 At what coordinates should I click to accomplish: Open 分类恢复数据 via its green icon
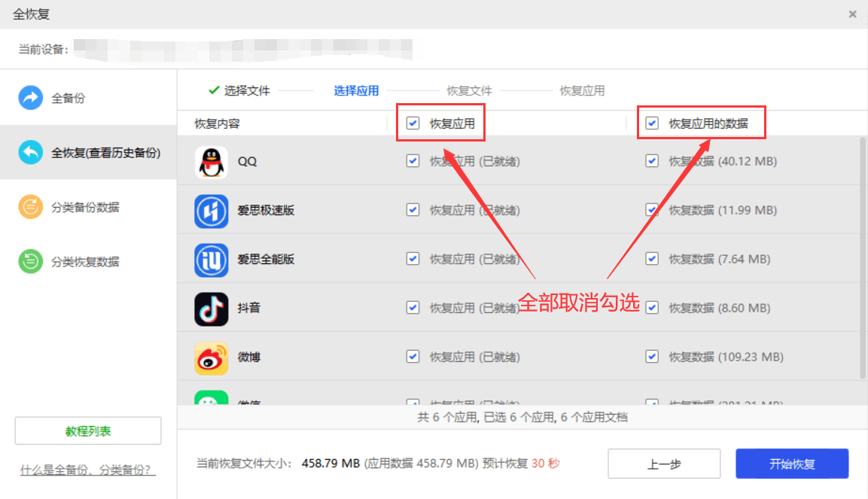[31, 262]
